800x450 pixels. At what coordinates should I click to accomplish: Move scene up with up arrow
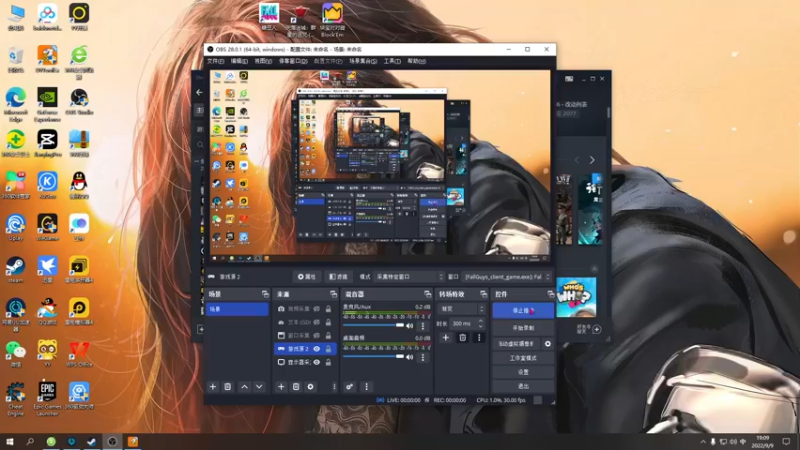(x=244, y=387)
